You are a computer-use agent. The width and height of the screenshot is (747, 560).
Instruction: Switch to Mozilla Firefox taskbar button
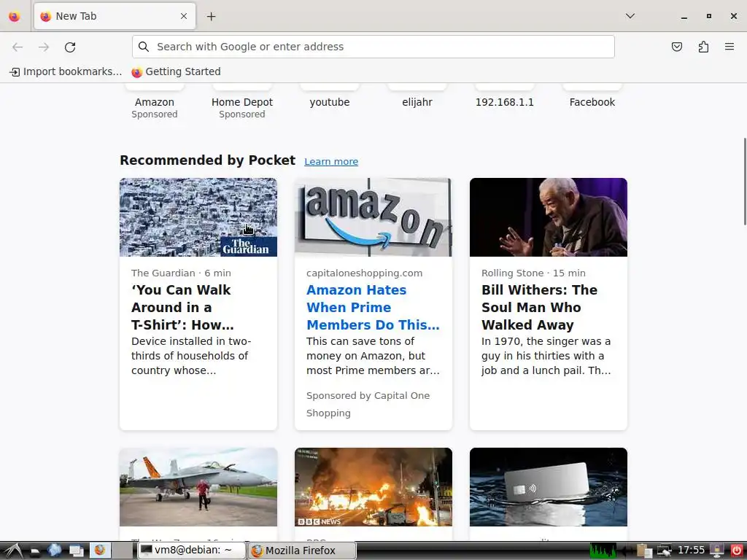(302, 551)
